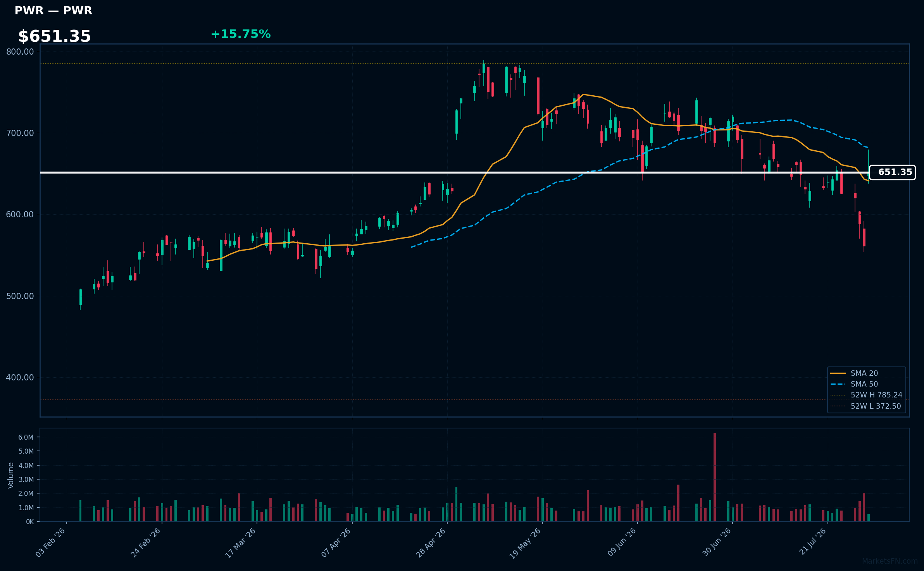
Task: Click the 1.0M volume axis label
Action: (x=26, y=508)
